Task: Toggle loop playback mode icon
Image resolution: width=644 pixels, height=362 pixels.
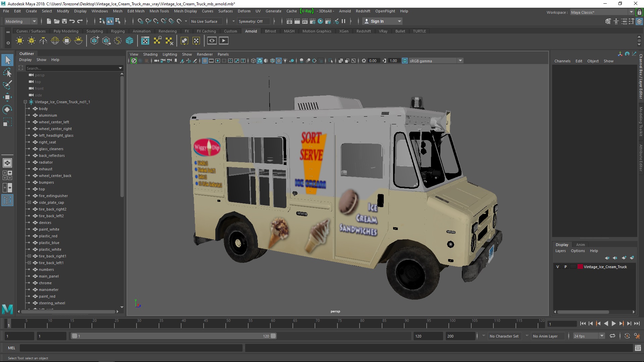Action: (x=612, y=336)
